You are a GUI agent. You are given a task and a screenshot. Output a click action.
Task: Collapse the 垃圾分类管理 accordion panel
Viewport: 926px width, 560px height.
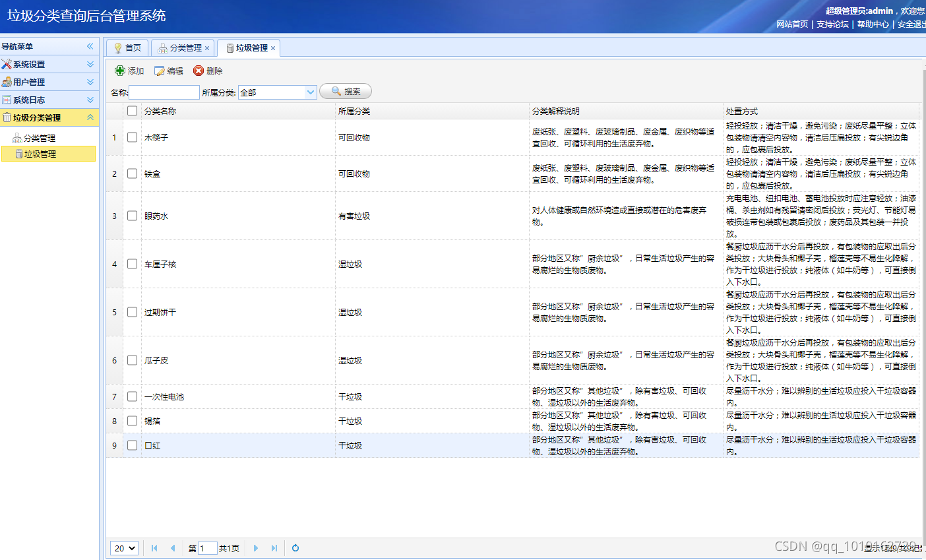tap(90, 117)
